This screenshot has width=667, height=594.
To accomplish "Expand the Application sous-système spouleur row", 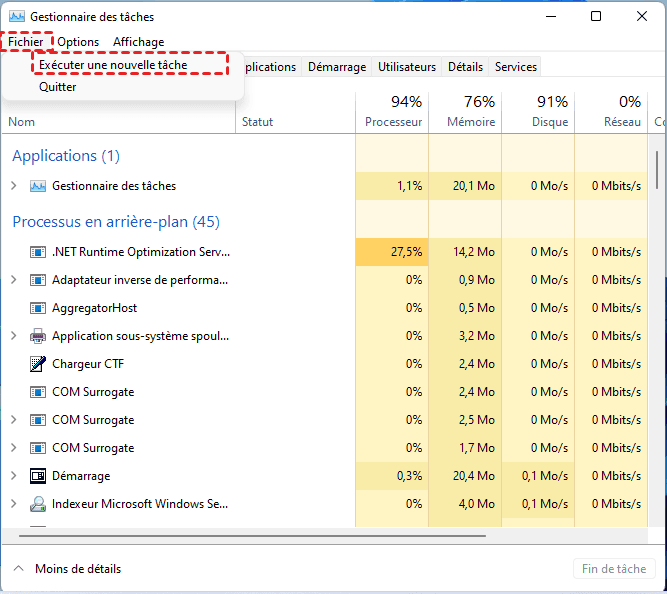I will (x=14, y=336).
